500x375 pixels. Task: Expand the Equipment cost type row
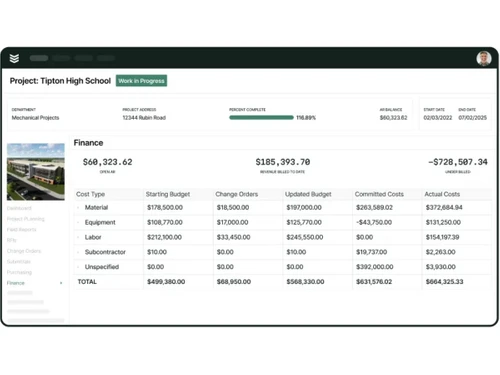click(x=78, y=222)
